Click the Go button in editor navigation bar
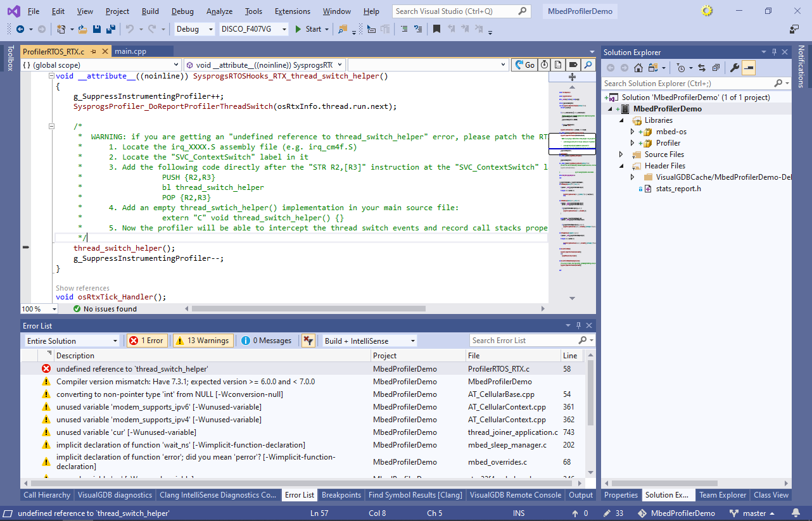Image resolution: width=812 pixels, height=521 pixels. pos(524,65)
